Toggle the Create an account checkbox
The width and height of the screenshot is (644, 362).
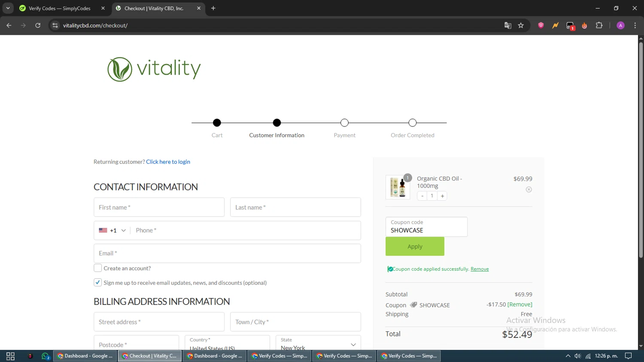tap(98, 268)
